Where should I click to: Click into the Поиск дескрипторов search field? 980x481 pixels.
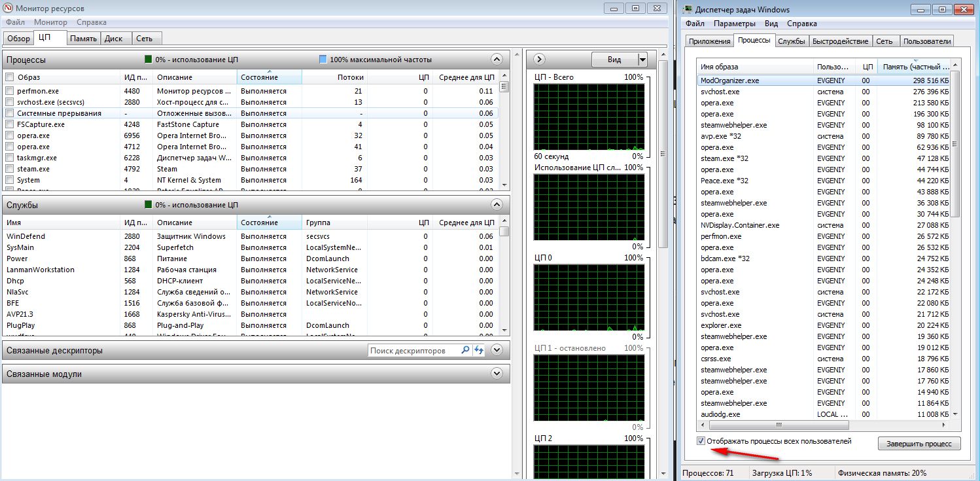[413, 351]
